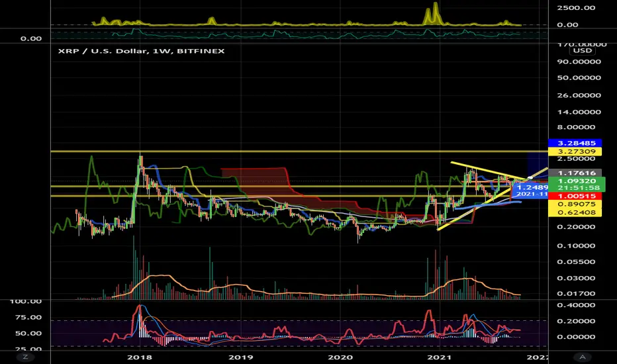Click the yellow 0.62408 price label
This screenshot has width=617, height=364.
pyautogui.click(x=575, y=212)
